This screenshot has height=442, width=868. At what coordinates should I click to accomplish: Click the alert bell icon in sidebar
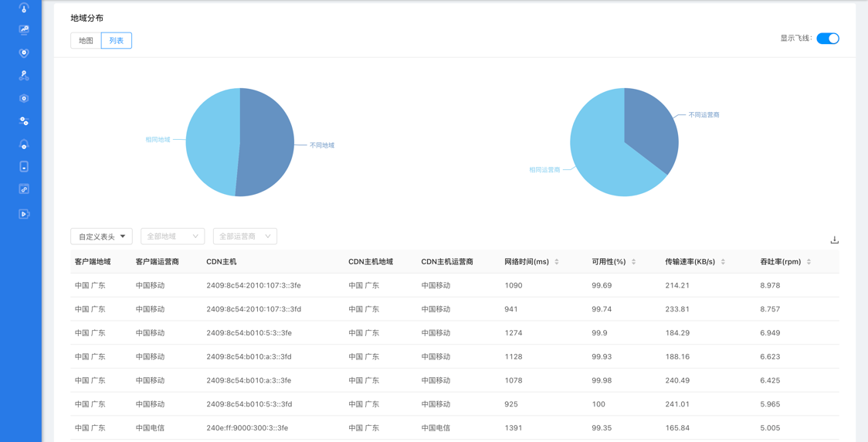[x=24, y=144]
